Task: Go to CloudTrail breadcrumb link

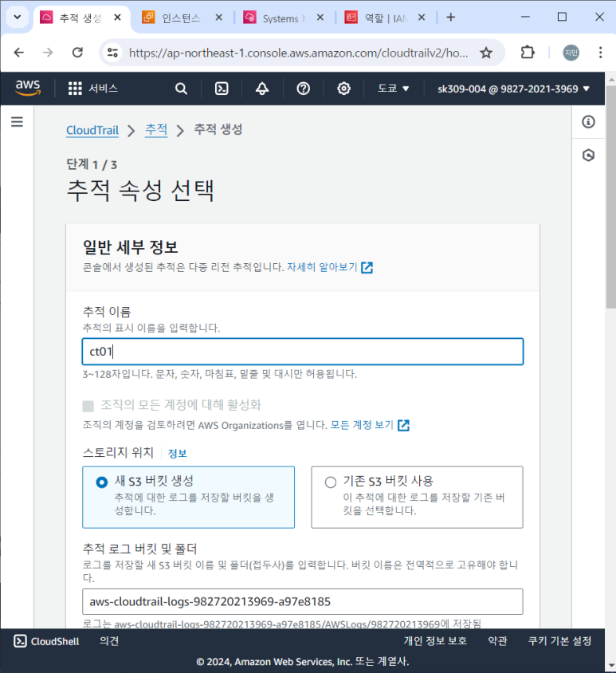Action: (x=92, y=130)
